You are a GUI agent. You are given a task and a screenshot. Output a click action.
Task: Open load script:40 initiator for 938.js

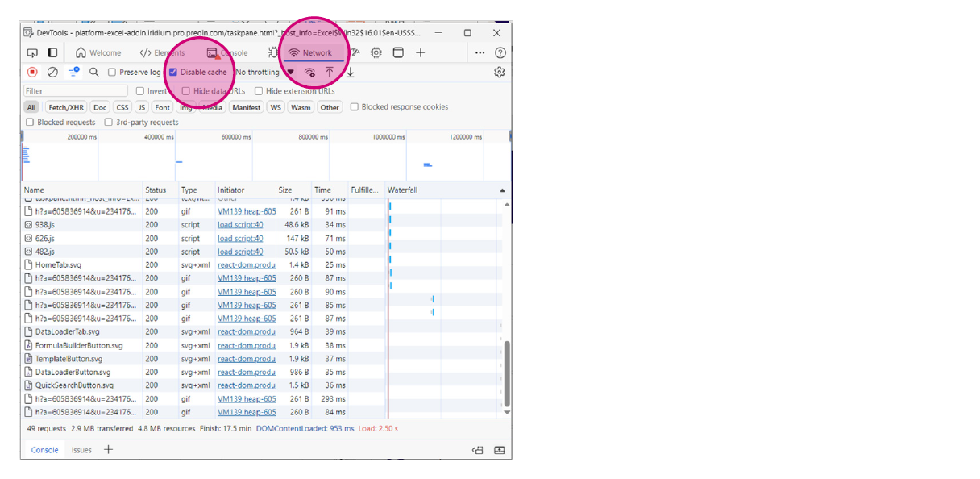(x=240, y=225)
